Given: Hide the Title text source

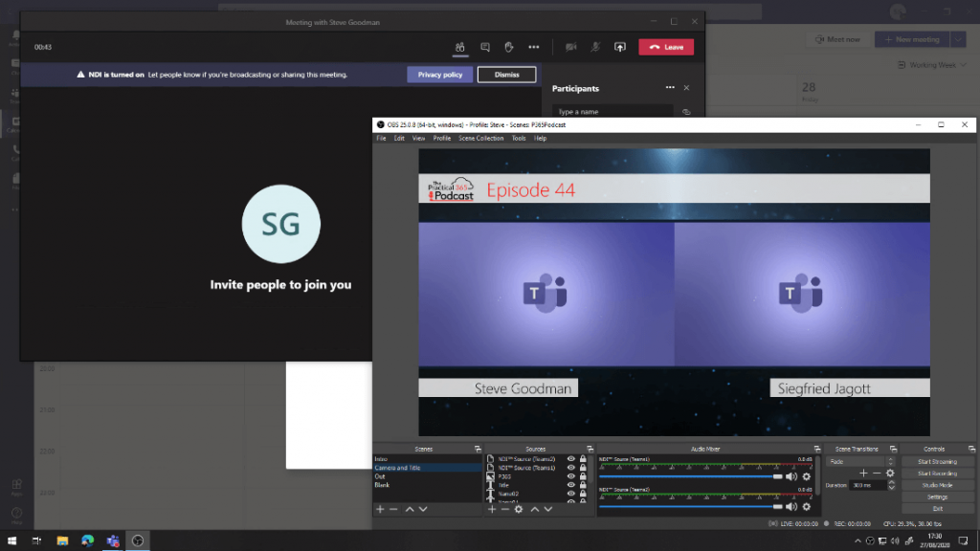Looking at the screenshot, I should [x=570, y=485].
